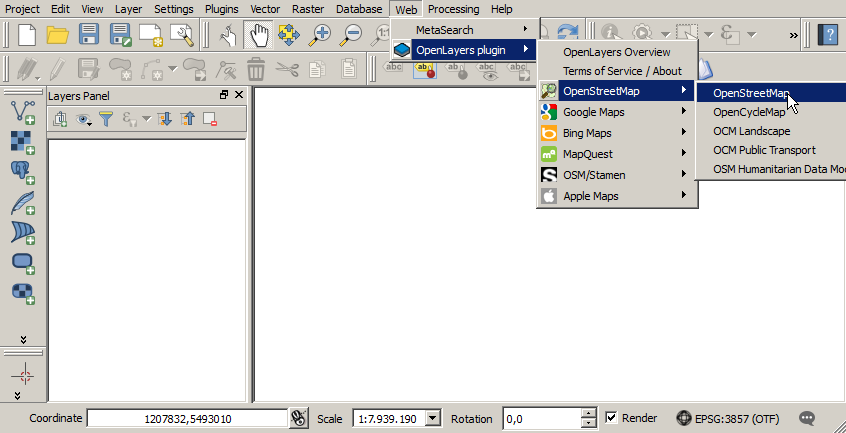Viewport: 846px width, 433px height.
Task: Open dropdown arrow beside Select Features tool
Action: 708,35
